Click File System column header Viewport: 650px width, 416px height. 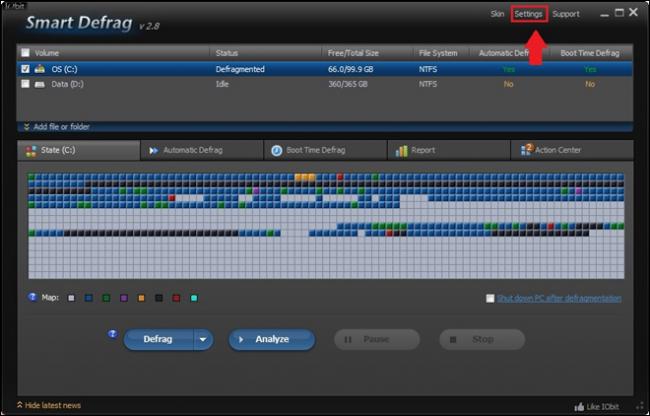[x=438, y=53]
